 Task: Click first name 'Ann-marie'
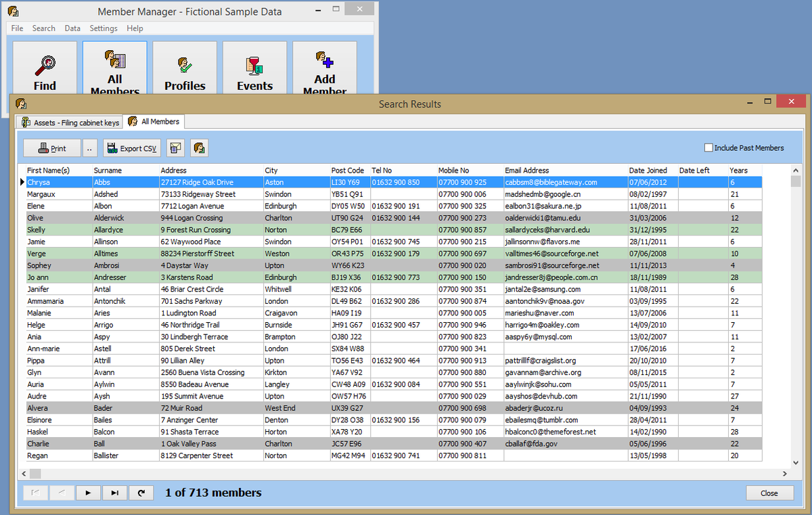(x=43, y=349)
